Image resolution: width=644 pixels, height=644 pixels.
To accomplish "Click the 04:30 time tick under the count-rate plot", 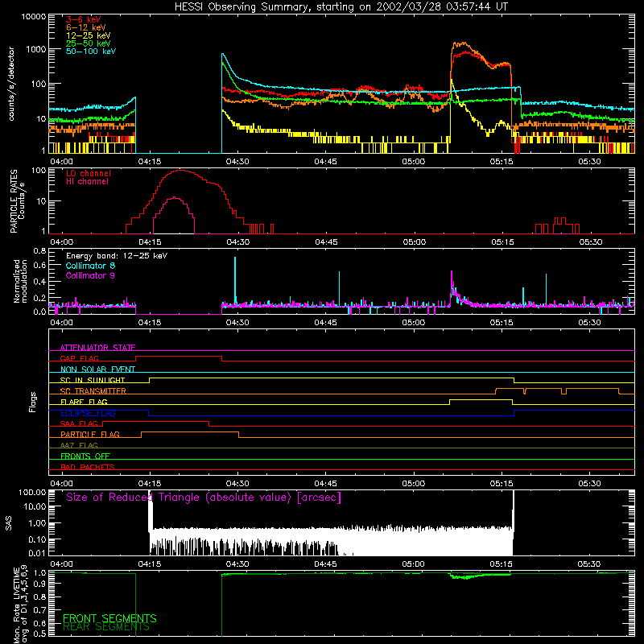I will [237, 162].
